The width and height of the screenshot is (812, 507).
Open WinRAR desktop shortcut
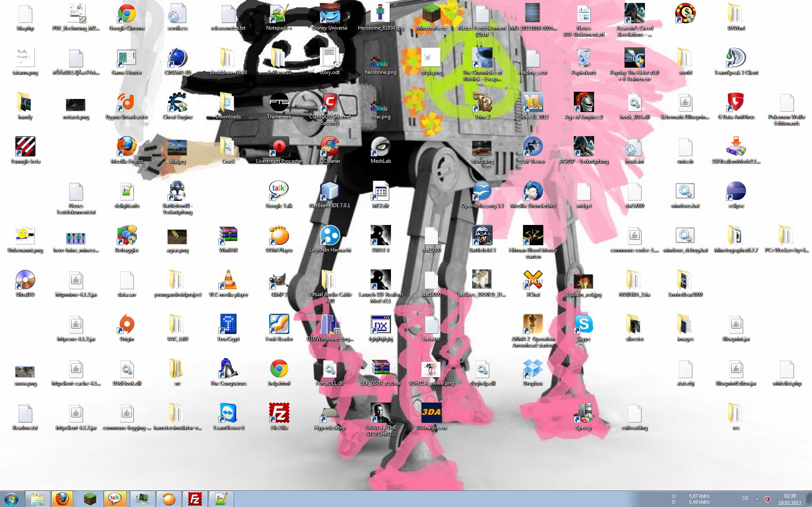click(228, 239)
